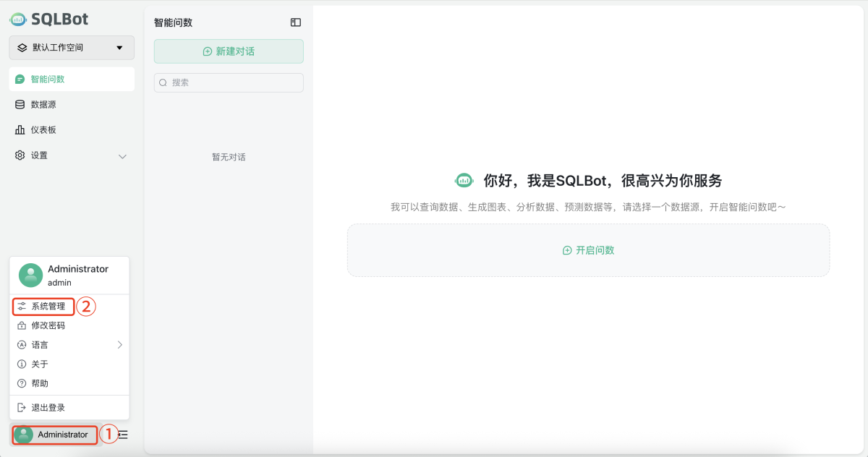Click the 关于 info icon
The image size is (868, 457).
click(21, 364)
